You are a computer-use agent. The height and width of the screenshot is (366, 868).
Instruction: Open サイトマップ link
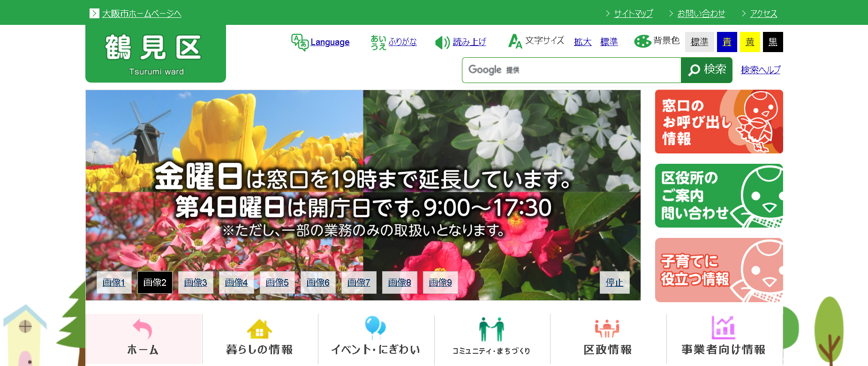coord(634,14)
